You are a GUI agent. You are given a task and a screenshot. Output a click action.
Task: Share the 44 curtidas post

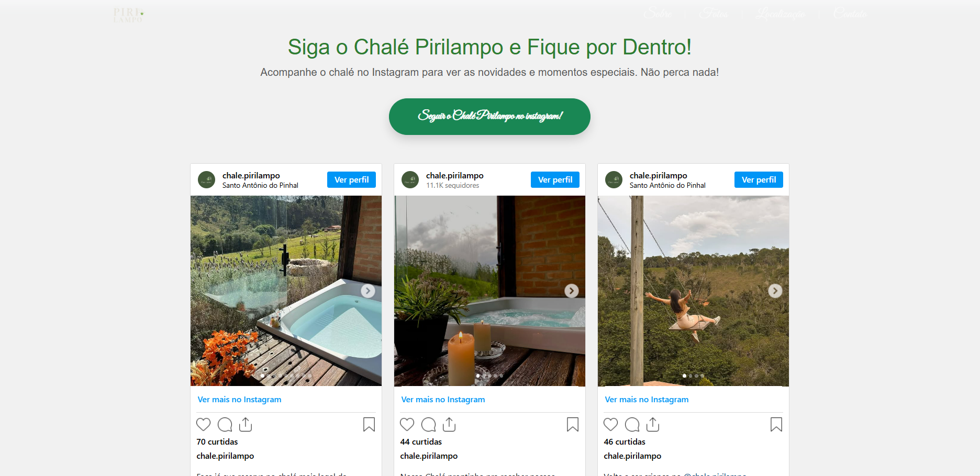[449, 424]
